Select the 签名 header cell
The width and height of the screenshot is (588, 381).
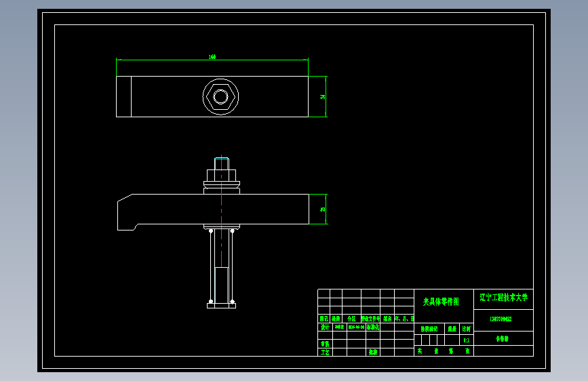tap(387, 319)
